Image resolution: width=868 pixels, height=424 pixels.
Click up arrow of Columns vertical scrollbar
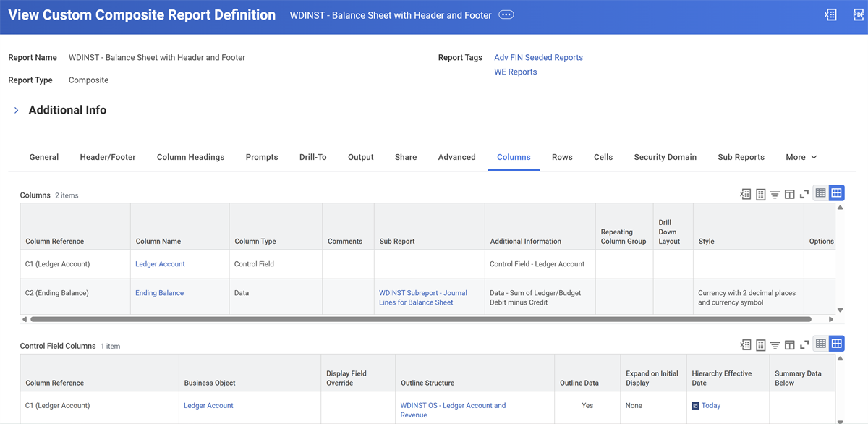[840, 208]
